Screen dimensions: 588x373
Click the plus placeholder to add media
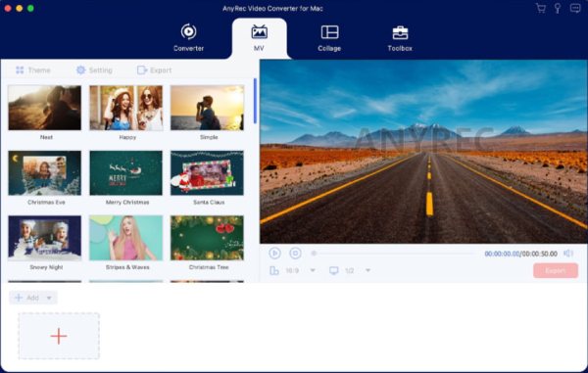coord(59,336)
